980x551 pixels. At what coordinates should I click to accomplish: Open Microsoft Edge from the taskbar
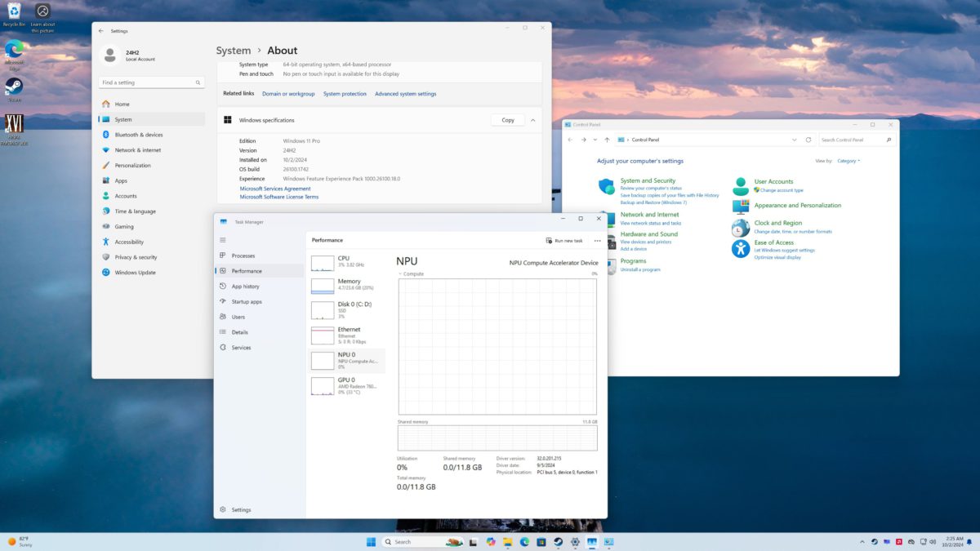point(523,541)
